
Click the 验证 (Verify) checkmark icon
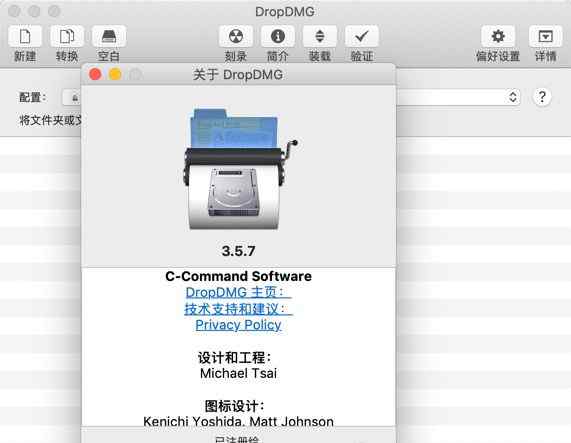tap(362, 36)
